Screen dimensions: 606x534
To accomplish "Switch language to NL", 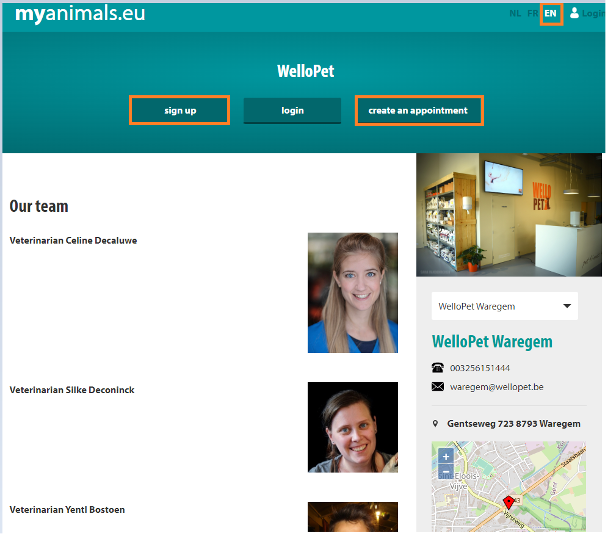I will (515, 14).
